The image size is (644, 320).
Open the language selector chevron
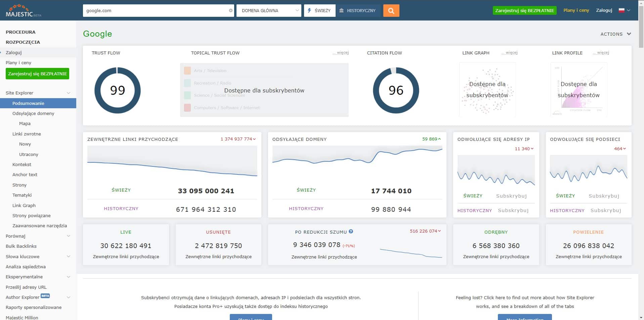point(629,10)
